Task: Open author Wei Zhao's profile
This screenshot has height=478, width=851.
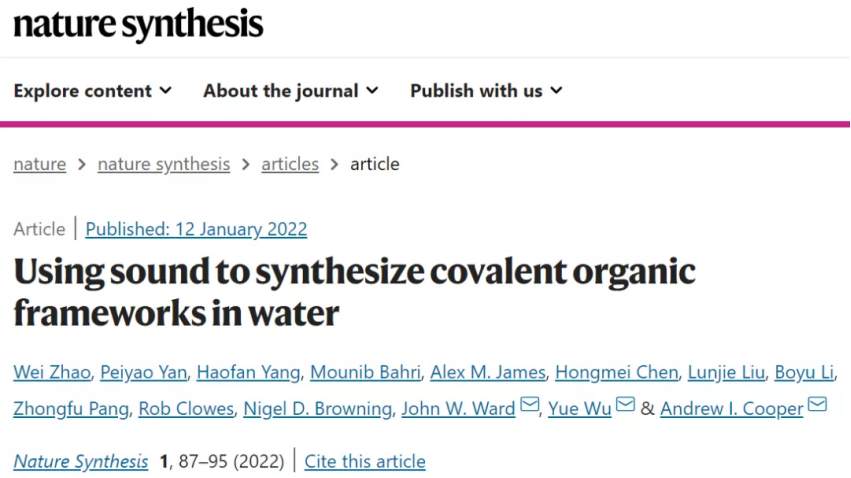Action: click(52, 372)
